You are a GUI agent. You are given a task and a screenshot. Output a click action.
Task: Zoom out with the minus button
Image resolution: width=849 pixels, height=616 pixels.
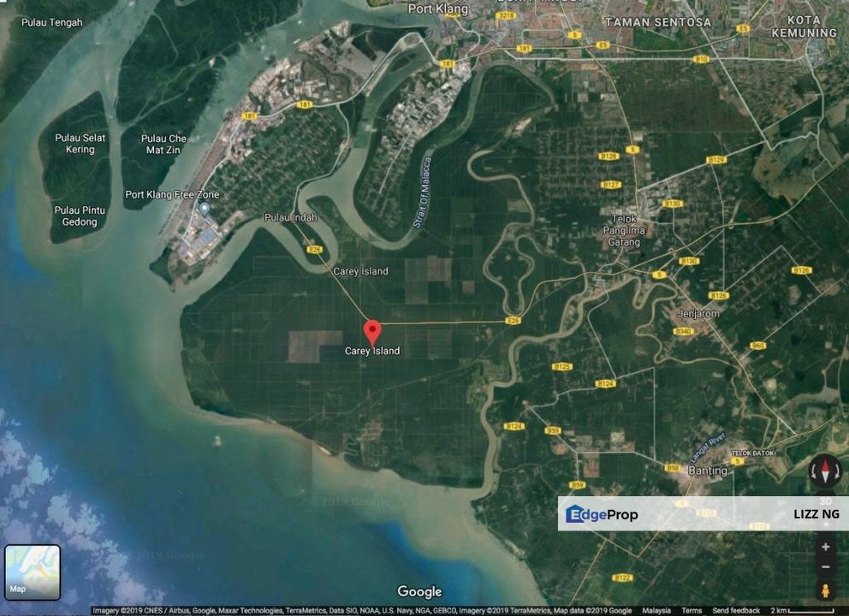tap(826, 566)
